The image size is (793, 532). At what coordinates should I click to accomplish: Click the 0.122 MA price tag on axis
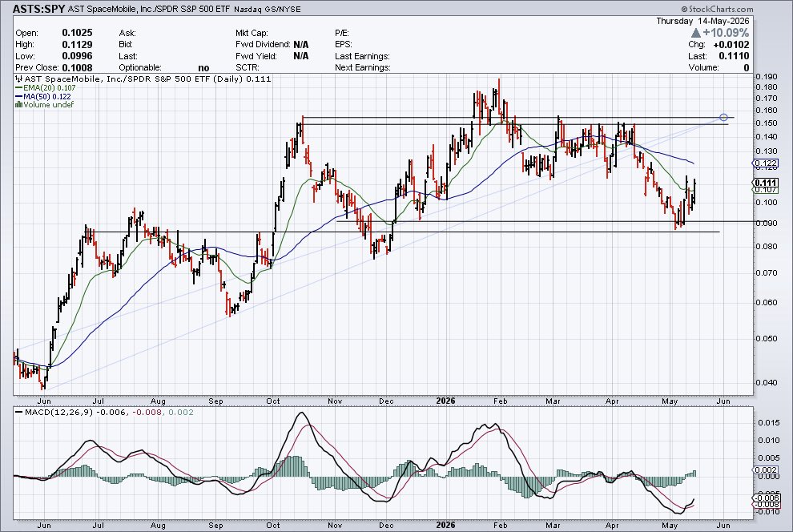click(x=765, y=163)
